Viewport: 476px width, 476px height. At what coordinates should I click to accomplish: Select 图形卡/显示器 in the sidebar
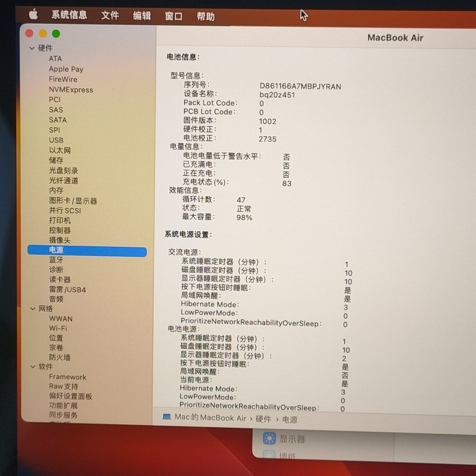(x=73, y=200)
